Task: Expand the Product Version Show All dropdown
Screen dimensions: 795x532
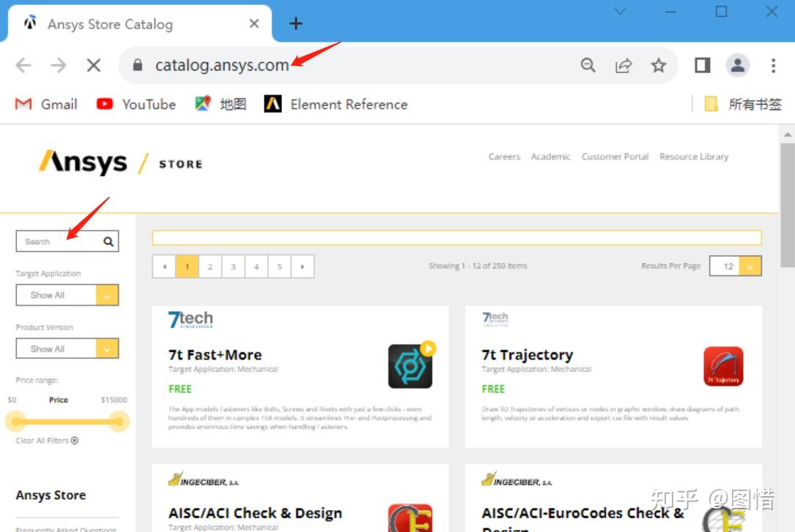Action: click(x=67, y=348)
